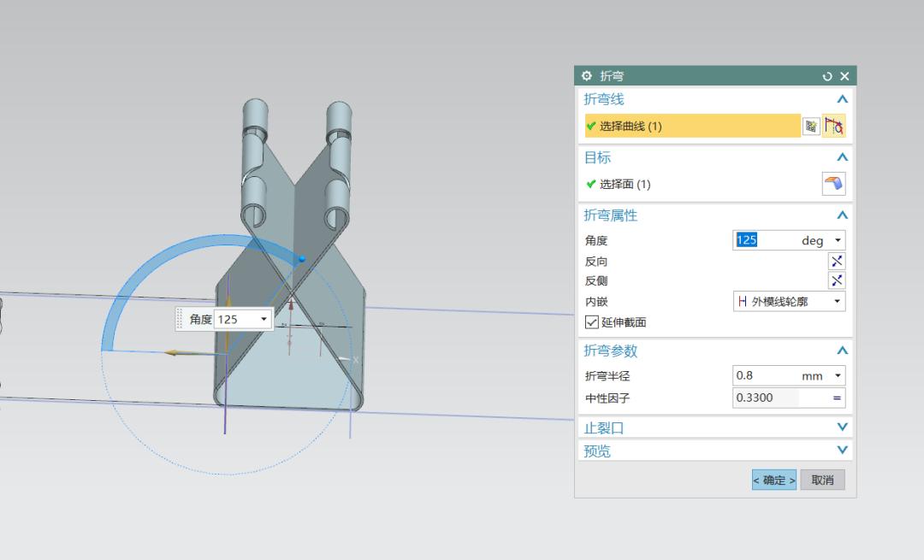Click the reset icon in the dialog header

click(x=826, y=75)
